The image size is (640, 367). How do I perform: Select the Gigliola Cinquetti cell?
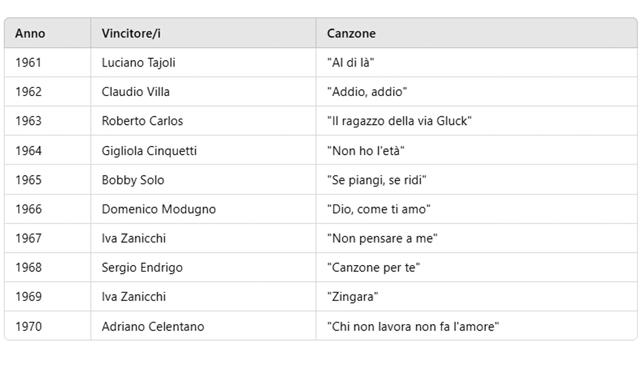[203, 150]
